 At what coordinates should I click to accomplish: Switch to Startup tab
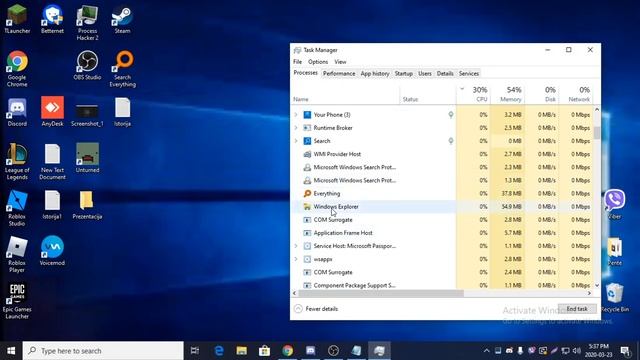pos(404,73)
